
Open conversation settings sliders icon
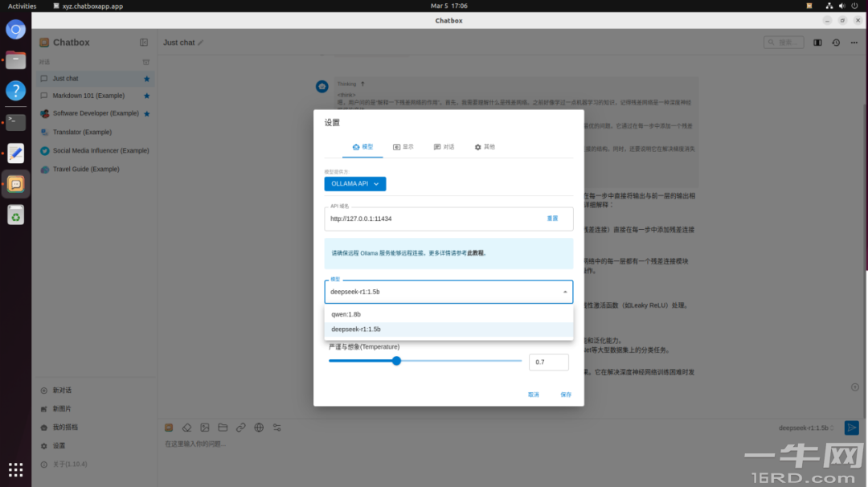point(276,428)
